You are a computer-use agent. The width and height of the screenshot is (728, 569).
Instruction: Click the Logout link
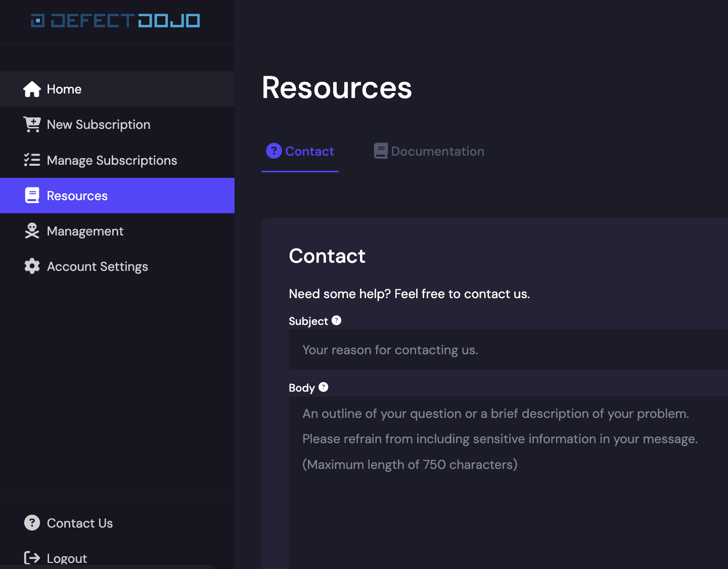(x=67, y=558)
